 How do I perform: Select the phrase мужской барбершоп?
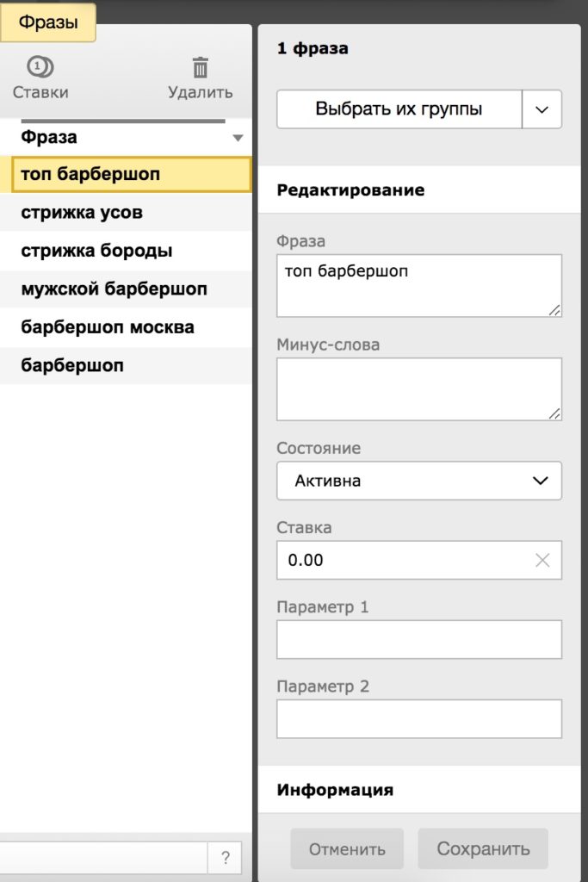click(x=103, y=289)
